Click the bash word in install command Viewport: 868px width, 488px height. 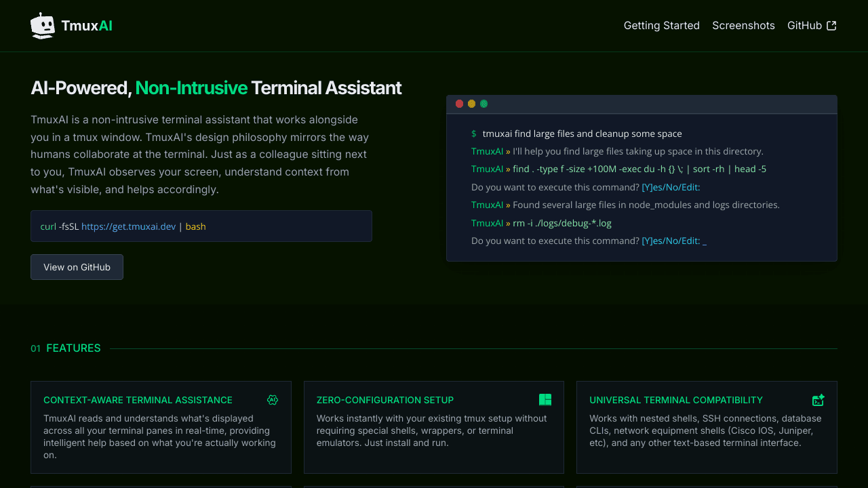195,226
